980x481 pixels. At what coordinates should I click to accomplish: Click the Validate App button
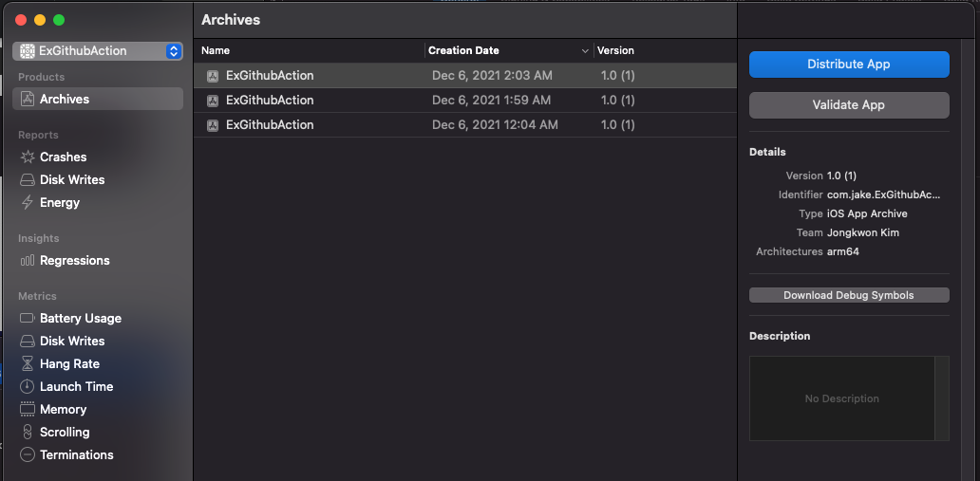point(849,105)
